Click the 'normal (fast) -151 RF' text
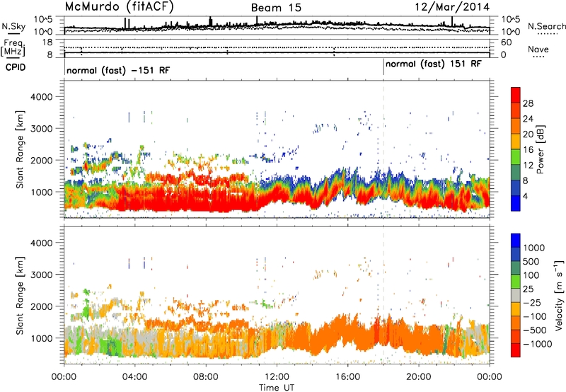Viewport: 566px width, 392px height. pos(118,70)
